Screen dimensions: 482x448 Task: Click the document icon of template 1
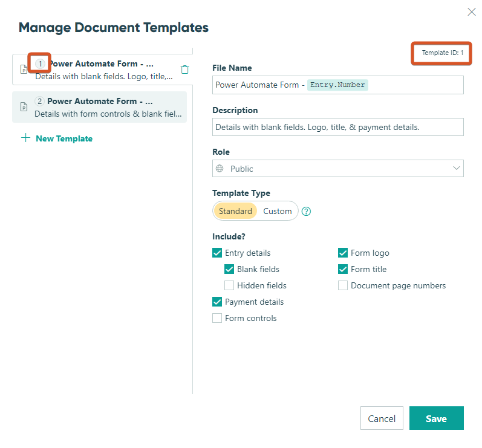coord(24,70)
